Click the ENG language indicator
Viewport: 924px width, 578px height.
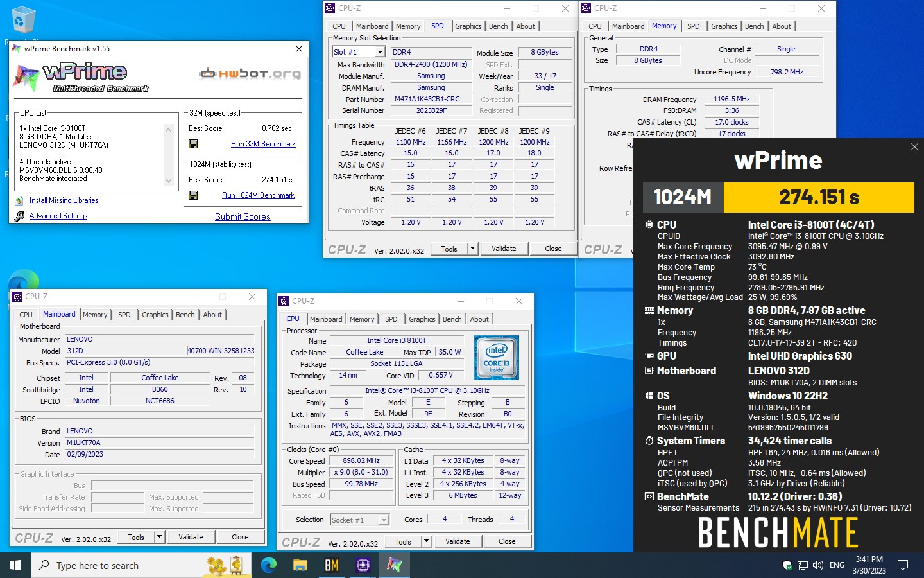(x=837, y=565)
